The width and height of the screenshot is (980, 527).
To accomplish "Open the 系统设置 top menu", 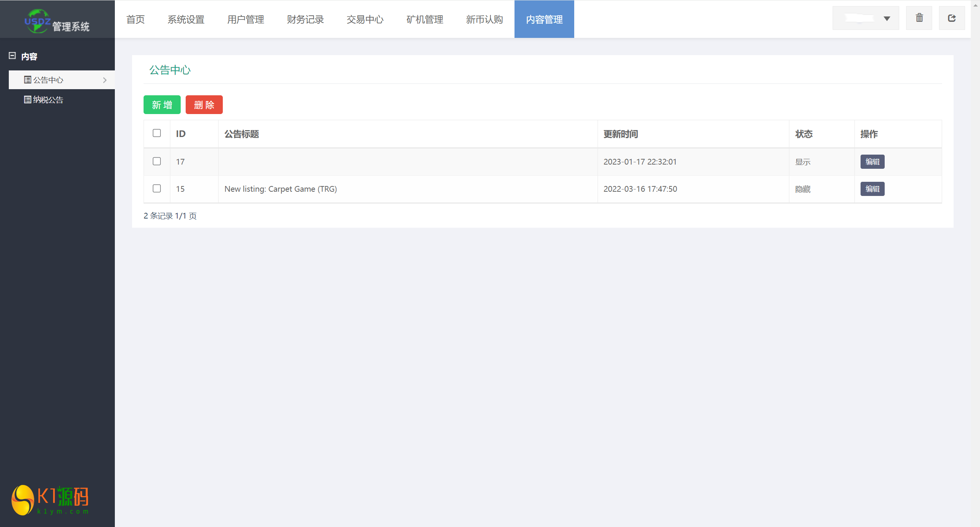I will coord(186,20).
